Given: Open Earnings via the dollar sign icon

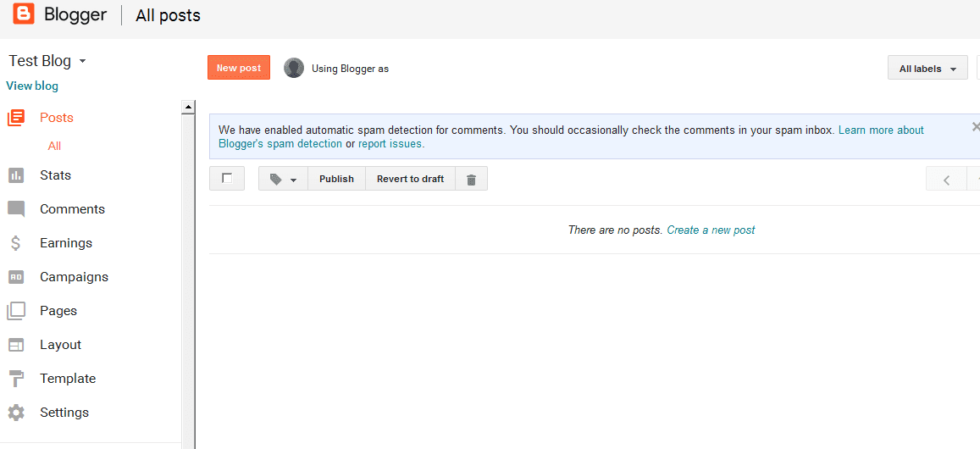Looking at the screenshot, I should [x=16, y=242].
